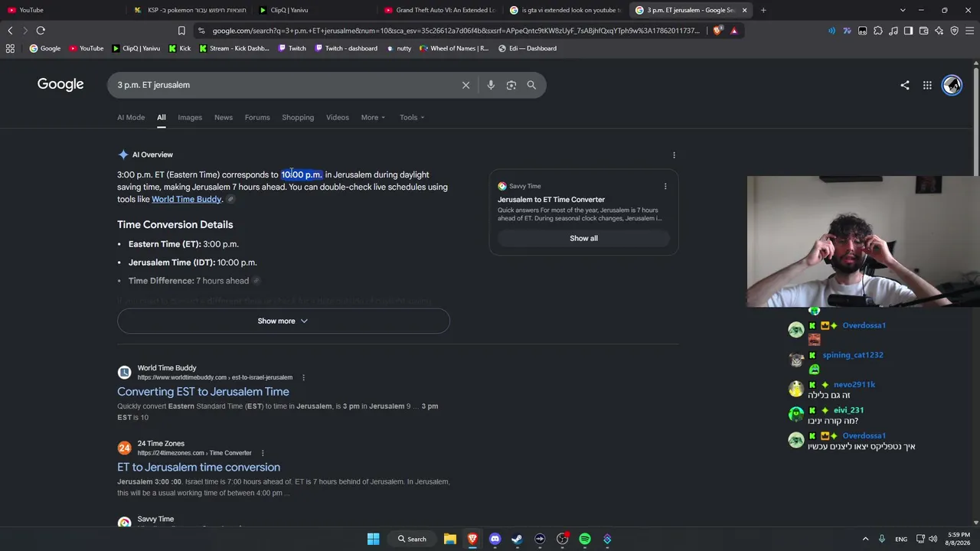This screenshot has height=551, width=980.
Task: Switch to News results tab
Action: (224, 117)
